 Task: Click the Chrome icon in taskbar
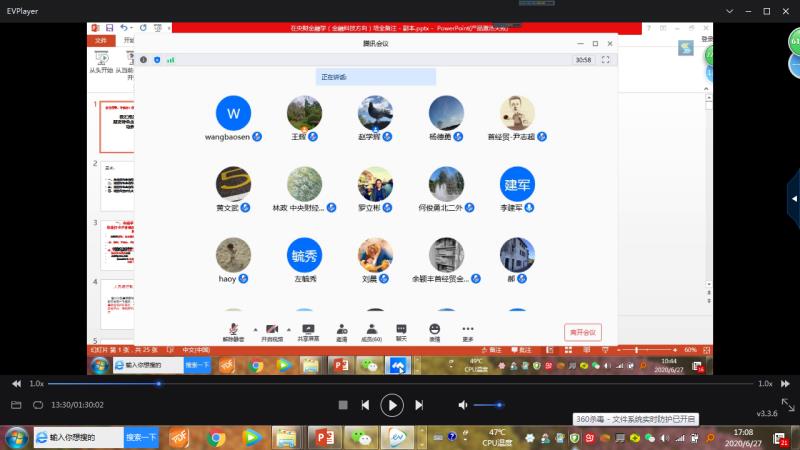coord(216,438)
